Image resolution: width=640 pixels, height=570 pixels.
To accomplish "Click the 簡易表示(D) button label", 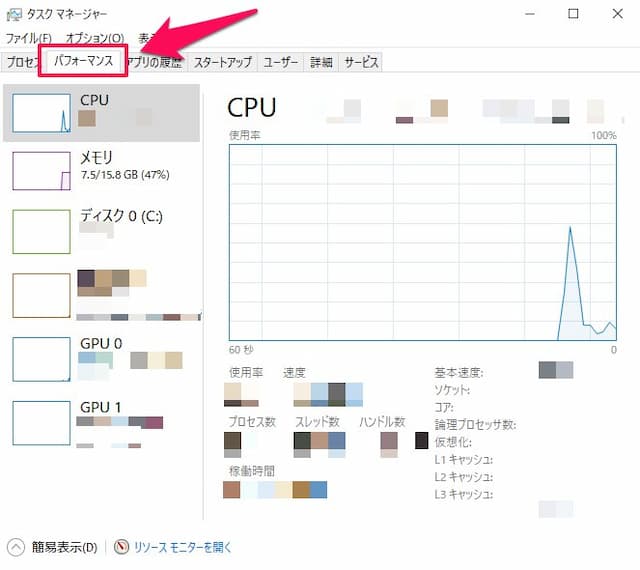I will [64, 547].
